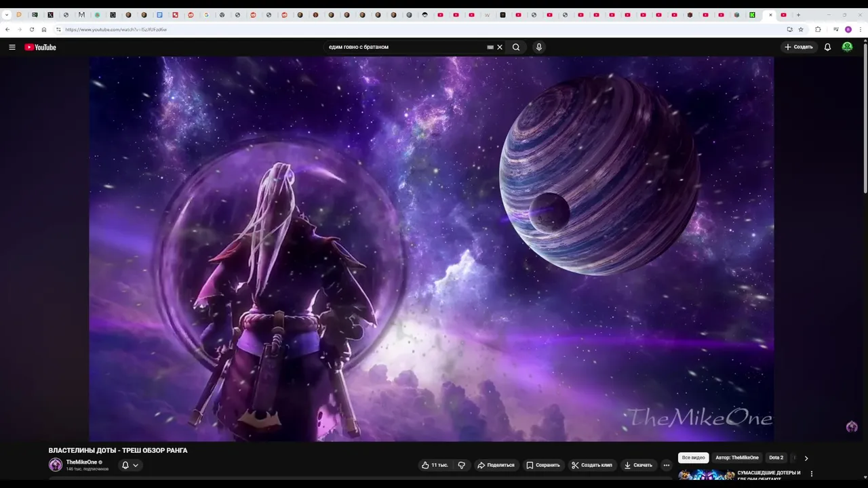Select the Автор: TheMikeOne chip
Viewport: 868px width, 488px height.
tap(737, 457)
